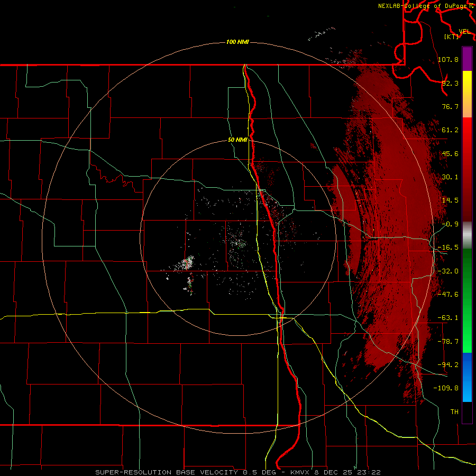Click the [KT] units label

coord(452,36)
